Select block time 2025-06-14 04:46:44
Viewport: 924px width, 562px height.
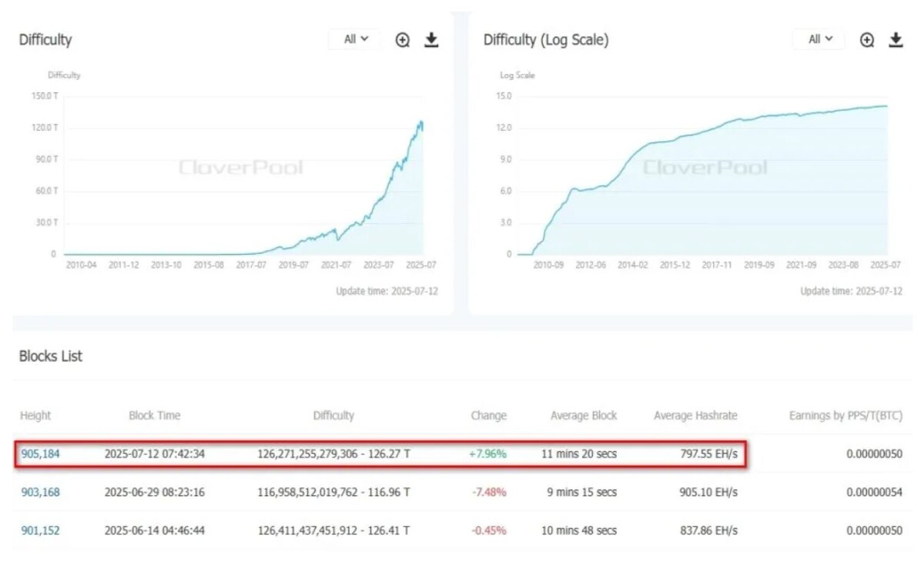click(154, 530)
